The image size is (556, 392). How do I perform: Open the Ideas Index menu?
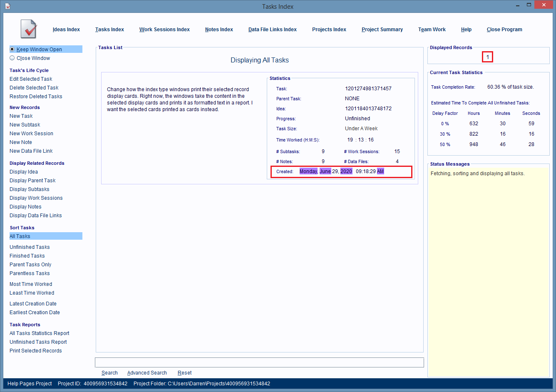(x=66, y=30)
